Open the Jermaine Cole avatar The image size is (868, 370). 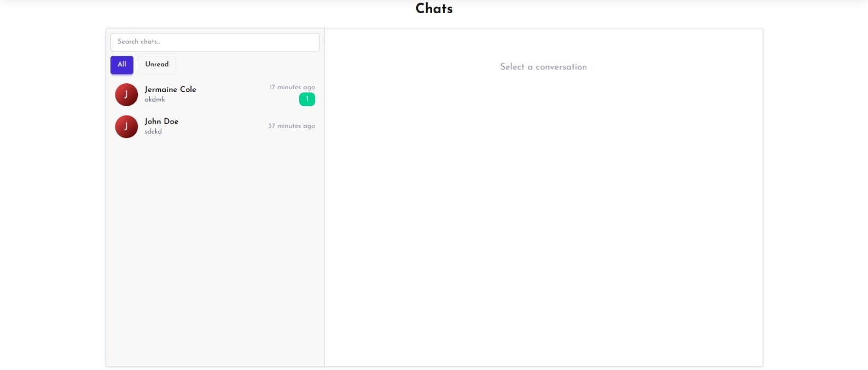tap(126, 95)
